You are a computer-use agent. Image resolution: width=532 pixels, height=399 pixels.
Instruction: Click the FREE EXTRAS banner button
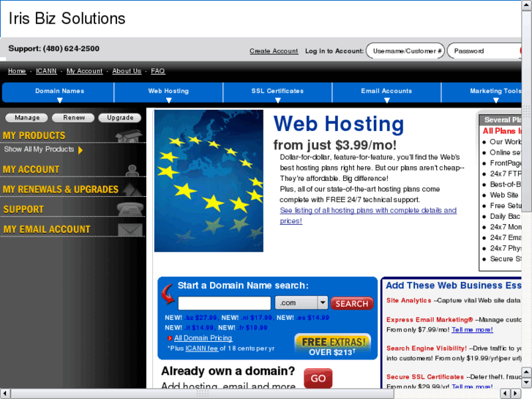tap(332, 346)
